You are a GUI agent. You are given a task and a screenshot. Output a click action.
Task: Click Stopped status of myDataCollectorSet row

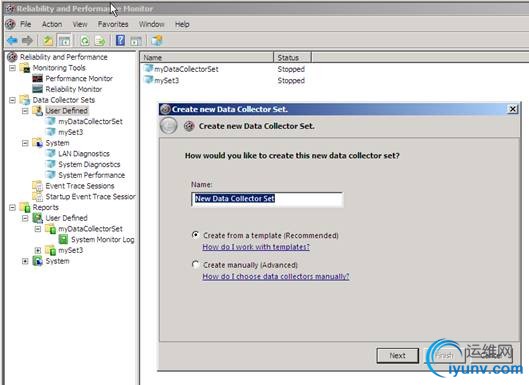point(291,69)
